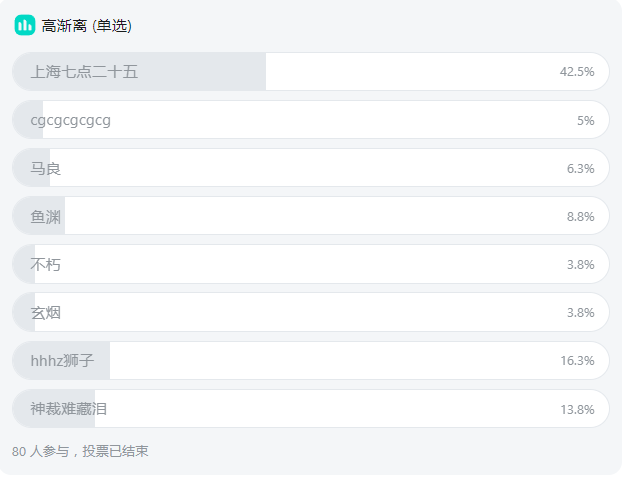Viewport: 626px width, 477px height.
Task: Select the hhhz狮子 option
Action: pos(311,361)
